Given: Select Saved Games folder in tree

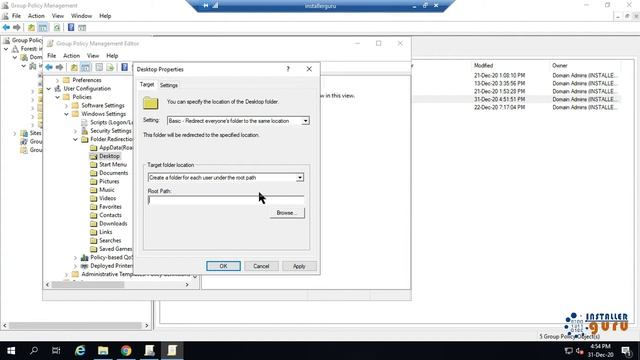Looking at the screenshot, I should [116, 249].
